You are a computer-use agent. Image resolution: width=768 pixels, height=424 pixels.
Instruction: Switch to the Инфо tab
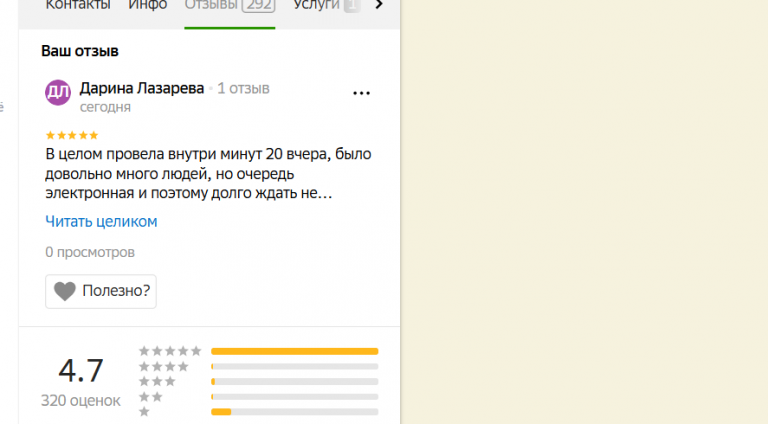coord(147,5)
